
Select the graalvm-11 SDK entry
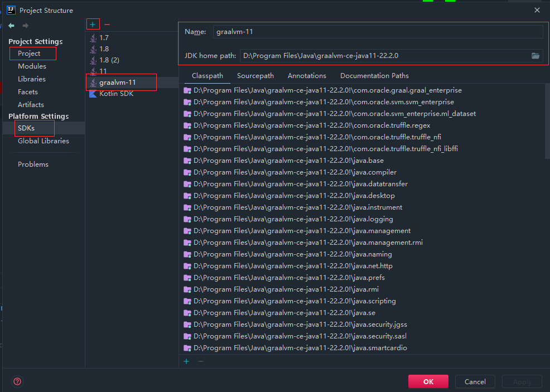(x=132, y=83)
